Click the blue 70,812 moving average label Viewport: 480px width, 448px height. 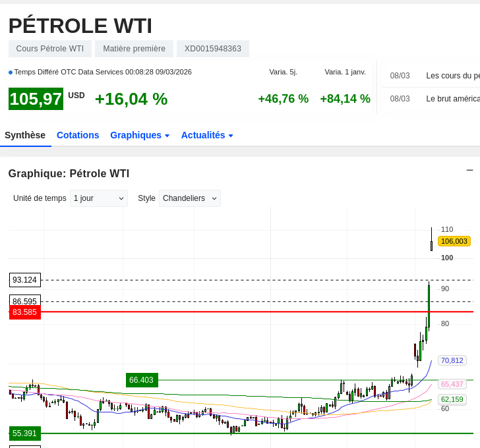pos(452,360)
